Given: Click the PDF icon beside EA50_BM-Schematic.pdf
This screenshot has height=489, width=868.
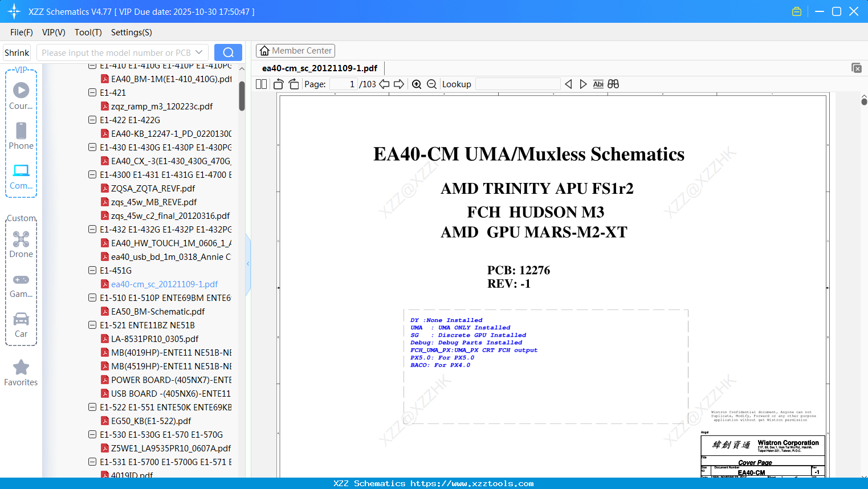Looking at the screenshot, I should pos(105,311).
